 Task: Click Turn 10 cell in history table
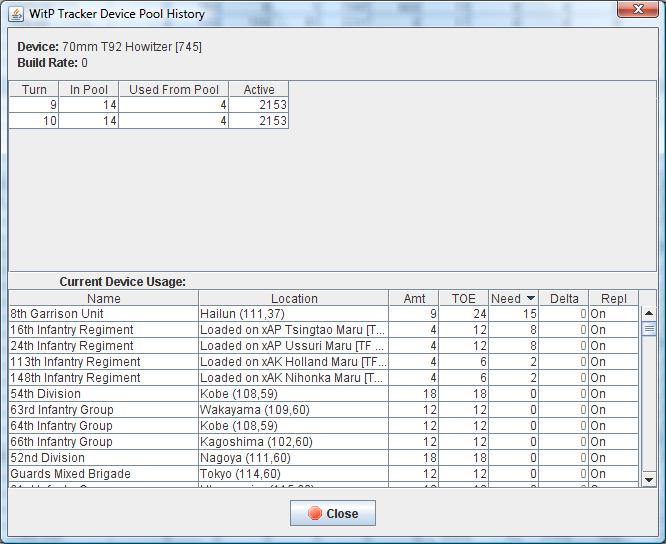[x=34, y=121]
